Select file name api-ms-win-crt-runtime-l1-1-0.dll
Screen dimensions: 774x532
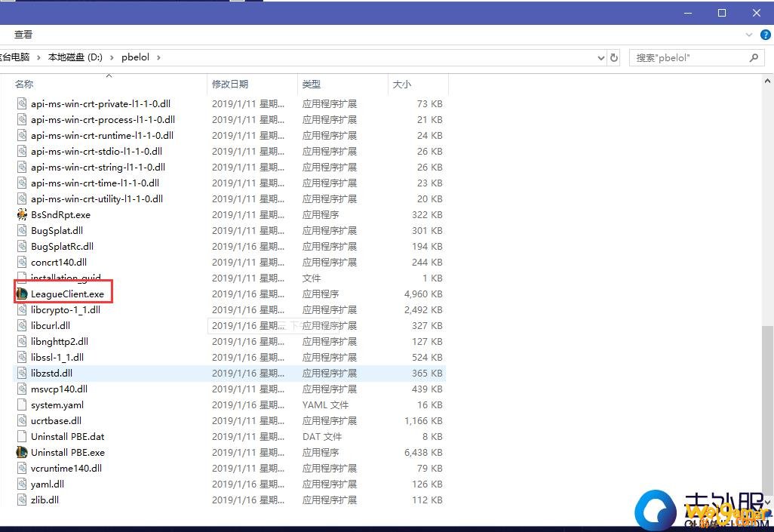coord(102,135)
